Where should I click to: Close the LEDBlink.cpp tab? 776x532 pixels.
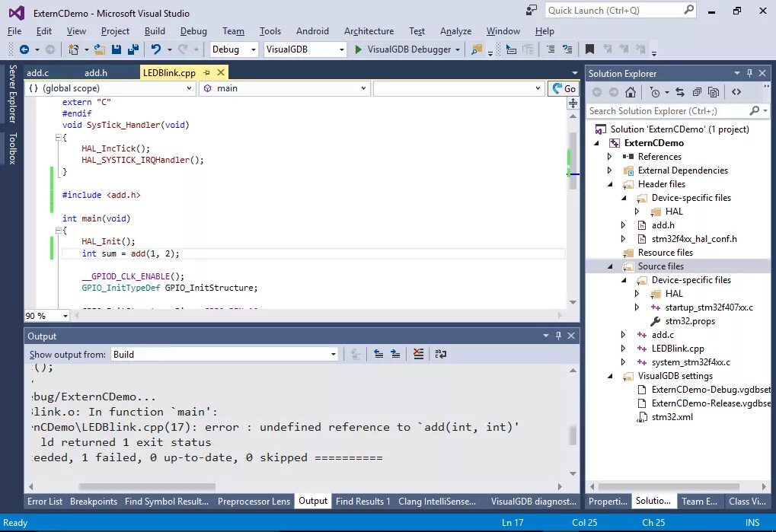coord(221,72)
